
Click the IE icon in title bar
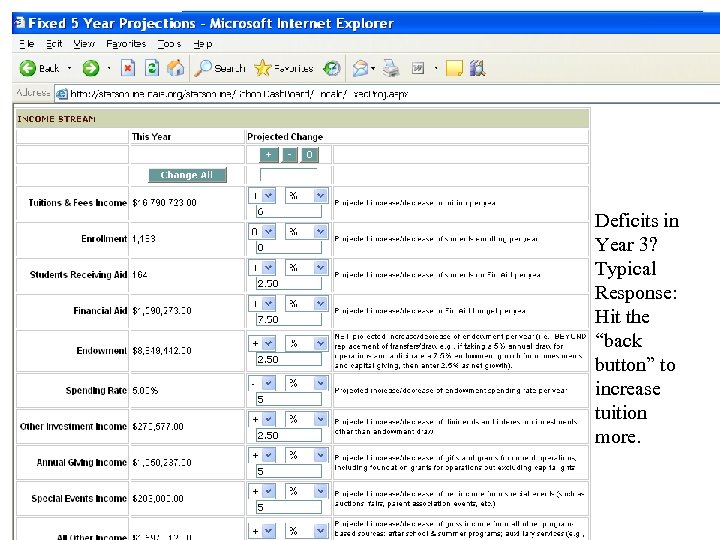coord(19,22)
